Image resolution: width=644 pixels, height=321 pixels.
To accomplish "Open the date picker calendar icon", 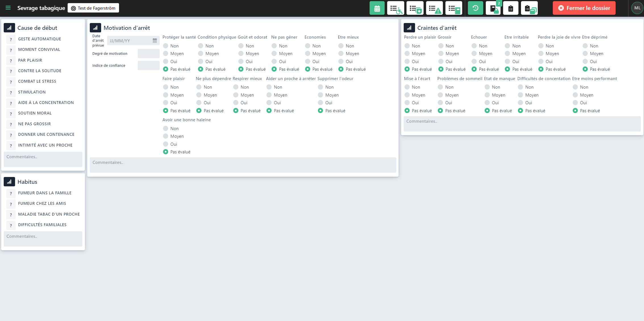I will tap(155, 41).
